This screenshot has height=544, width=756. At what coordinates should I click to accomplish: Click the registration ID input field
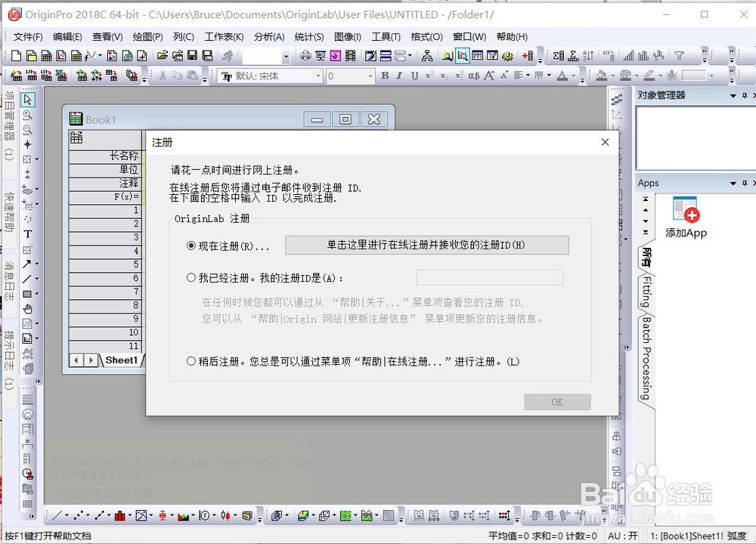pyautogui.click(x=489, y=277)
